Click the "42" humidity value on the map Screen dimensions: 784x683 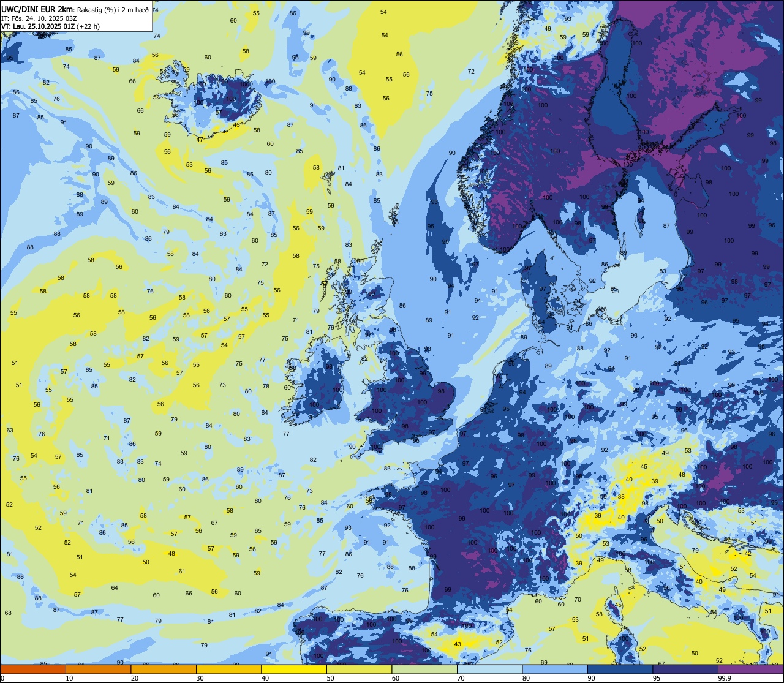point(748,553)
